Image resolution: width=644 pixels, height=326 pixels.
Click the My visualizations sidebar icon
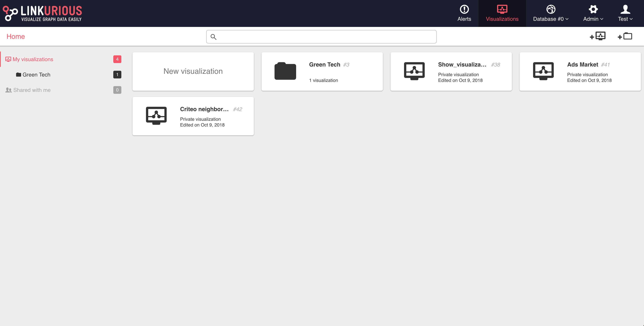coord(8,59)
